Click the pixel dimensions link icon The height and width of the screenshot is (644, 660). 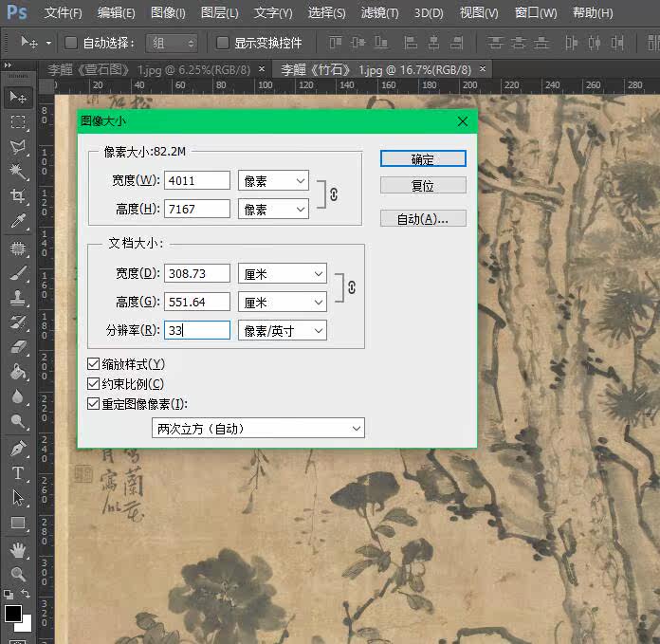[334, 194]
